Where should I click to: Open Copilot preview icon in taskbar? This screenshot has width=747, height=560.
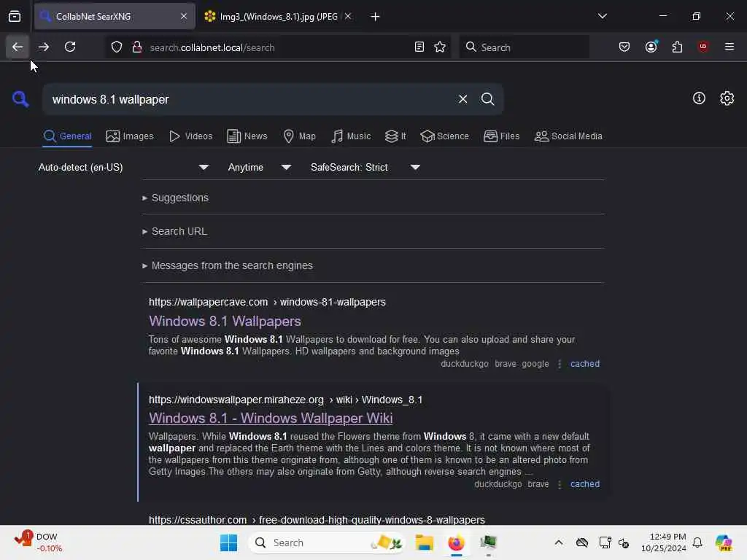click(724, 542)
